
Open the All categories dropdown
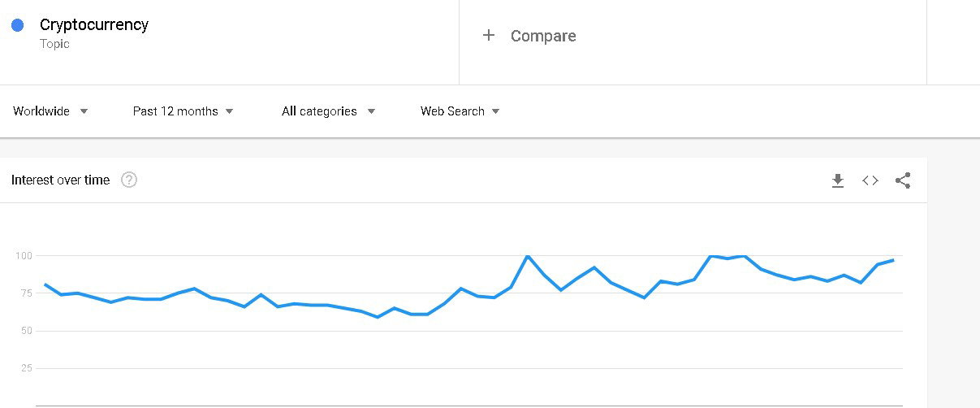tap(329, 111)
